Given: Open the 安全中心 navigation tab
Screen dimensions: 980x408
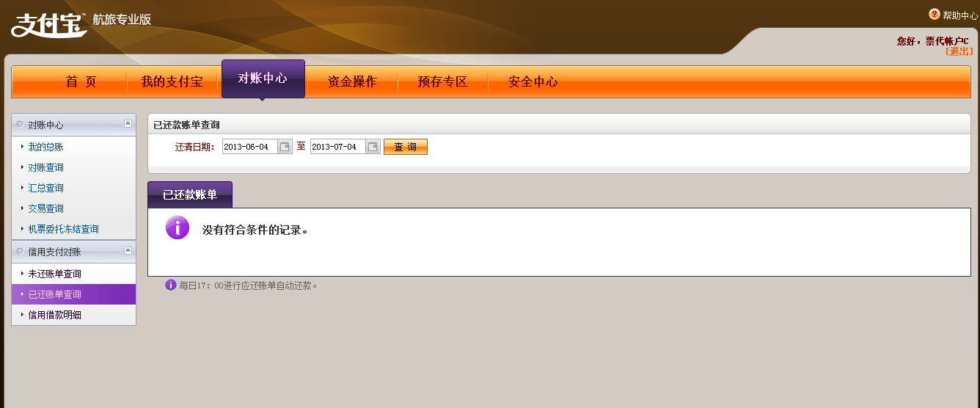Looking at the screenshot, I should click(x=533, y=81).
